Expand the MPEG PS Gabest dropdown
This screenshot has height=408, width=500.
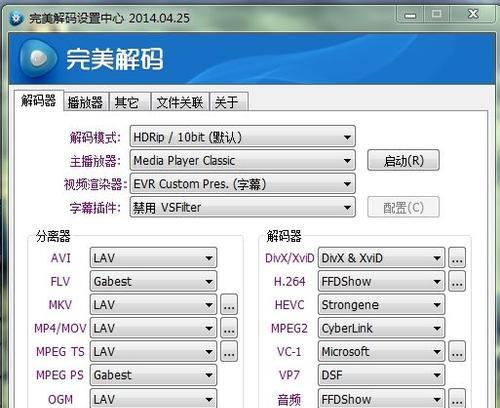(153, 375)
